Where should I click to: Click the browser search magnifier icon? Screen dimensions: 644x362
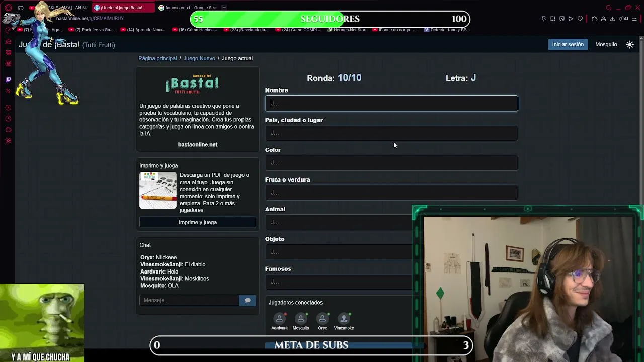pos(608,8)
